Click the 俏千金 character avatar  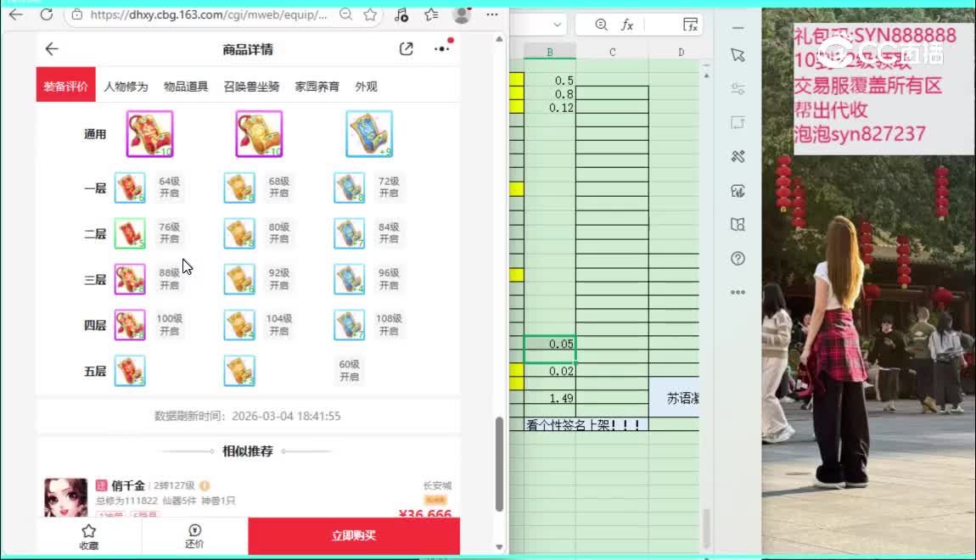tap(66, 497)
